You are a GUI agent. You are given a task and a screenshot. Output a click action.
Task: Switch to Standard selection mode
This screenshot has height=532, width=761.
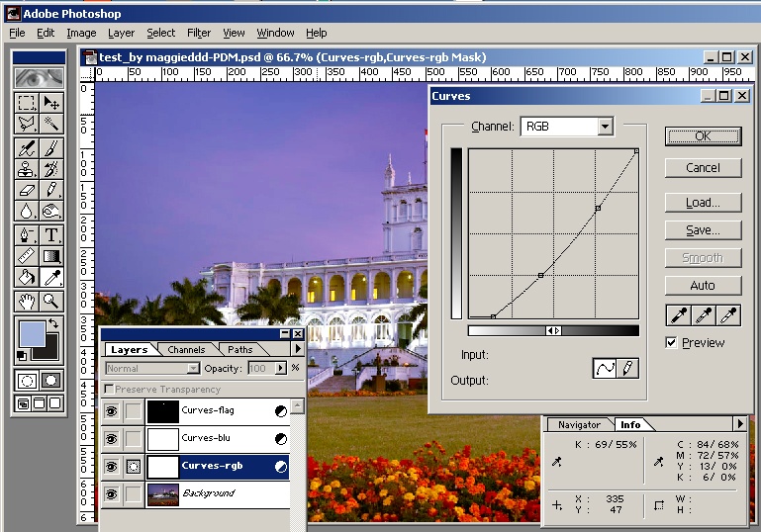pos(27,381)
